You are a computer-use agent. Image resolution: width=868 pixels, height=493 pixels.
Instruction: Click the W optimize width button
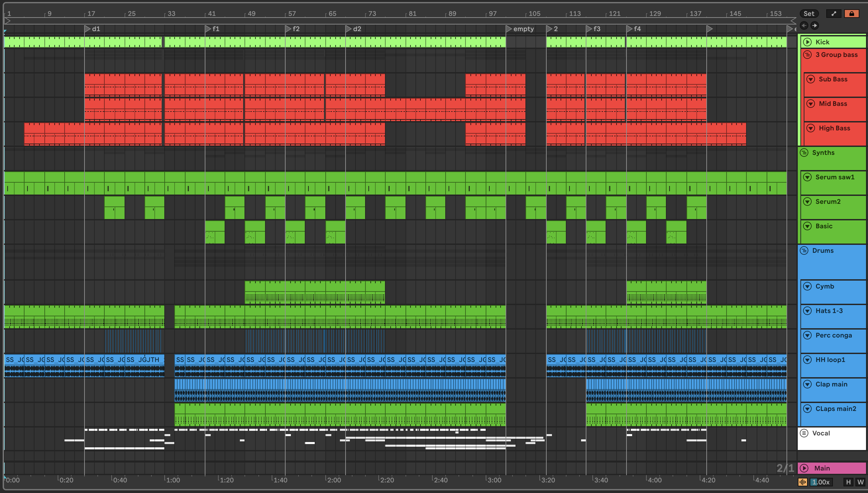(x=860, y=482)
